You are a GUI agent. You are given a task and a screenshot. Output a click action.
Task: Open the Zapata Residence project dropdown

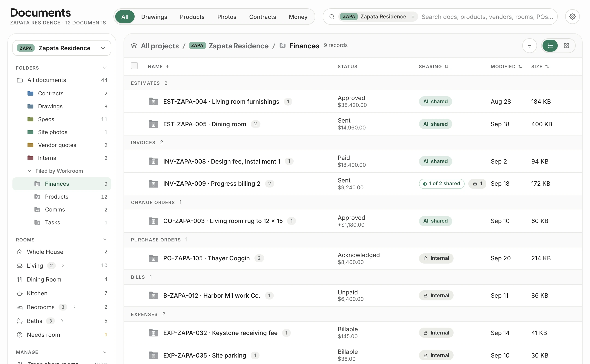(62, 48)
